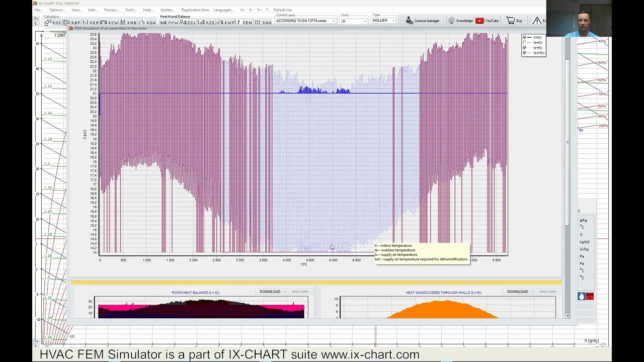
Task: Open the Help menu
Action: [x=148, y=10]
